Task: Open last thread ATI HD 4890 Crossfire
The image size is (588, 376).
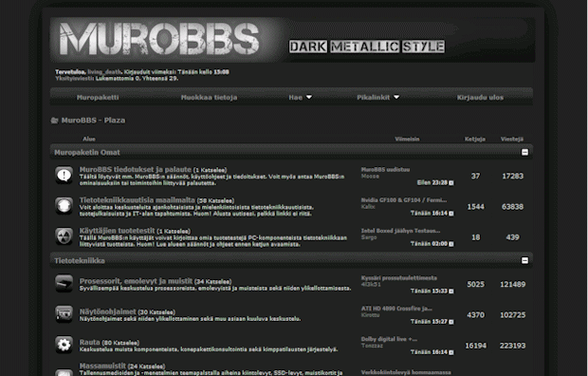Action: point(396,309)
